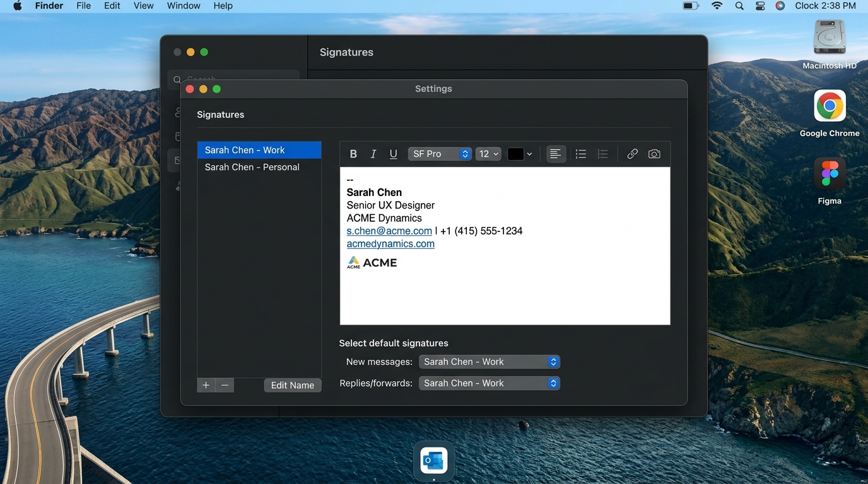Open the Help menu

pos(223,6)
